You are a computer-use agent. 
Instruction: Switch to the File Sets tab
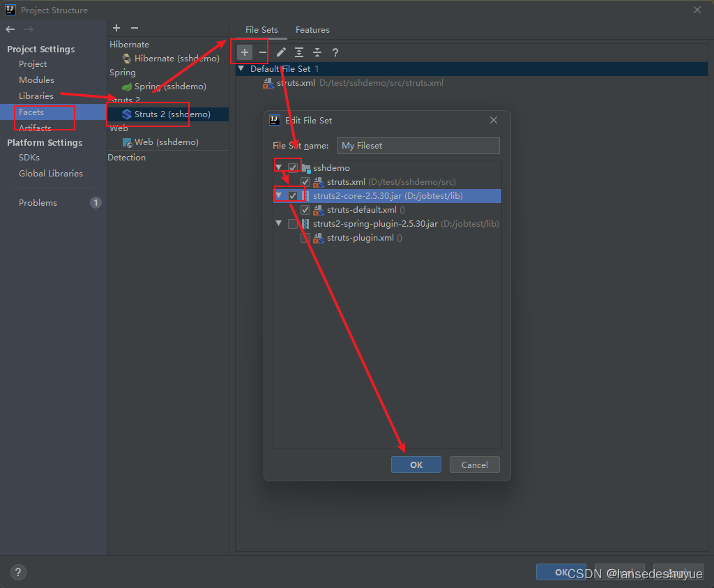(x=261, y=29)
